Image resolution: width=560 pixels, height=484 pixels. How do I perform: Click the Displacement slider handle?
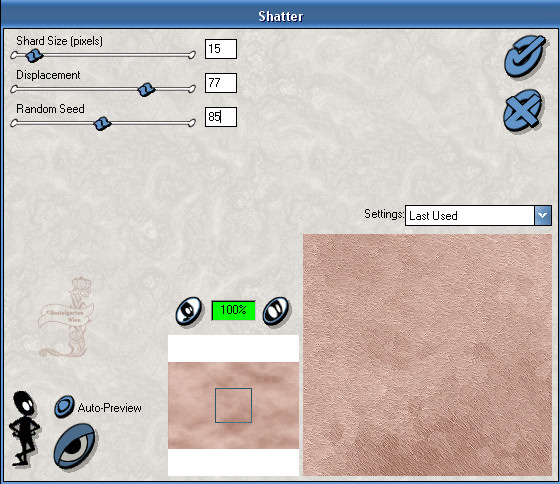click(146, 89)
